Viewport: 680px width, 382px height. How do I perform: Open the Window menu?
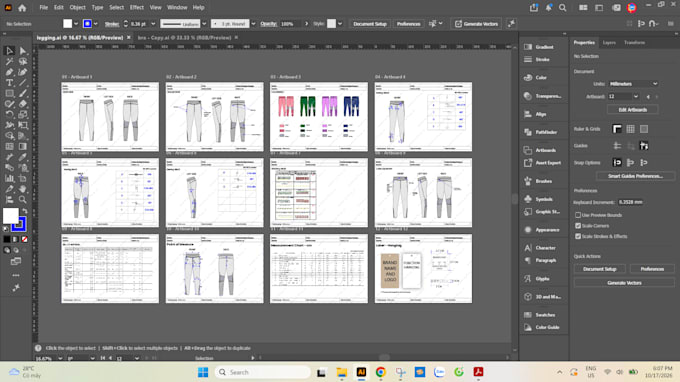(x=177, y=7)
